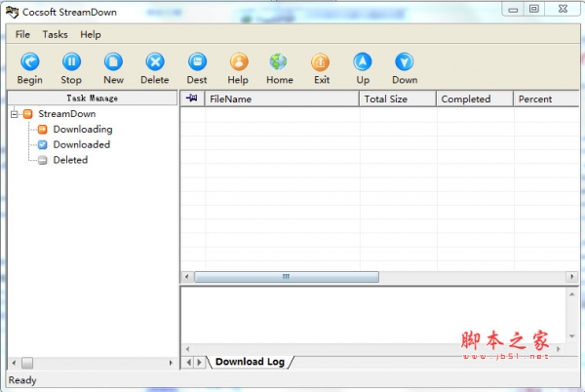
Task: Select the Deleted tree item
Action: 70,160
